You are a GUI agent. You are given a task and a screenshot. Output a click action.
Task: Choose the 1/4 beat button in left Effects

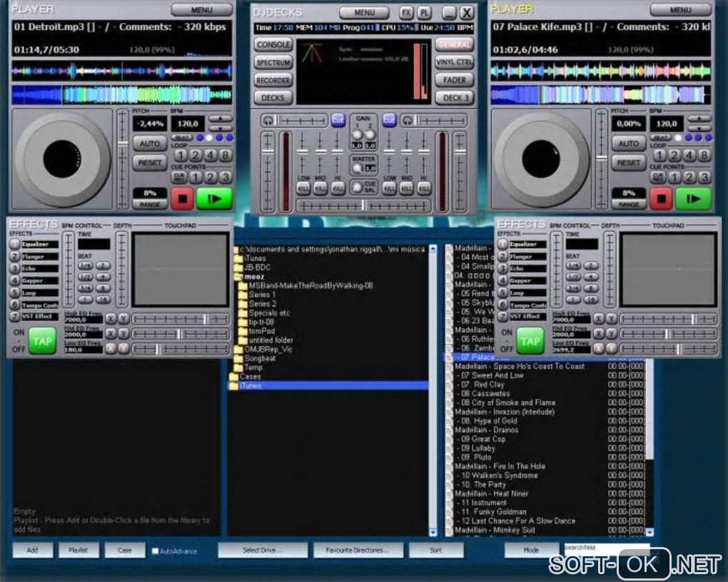[86, 266]
